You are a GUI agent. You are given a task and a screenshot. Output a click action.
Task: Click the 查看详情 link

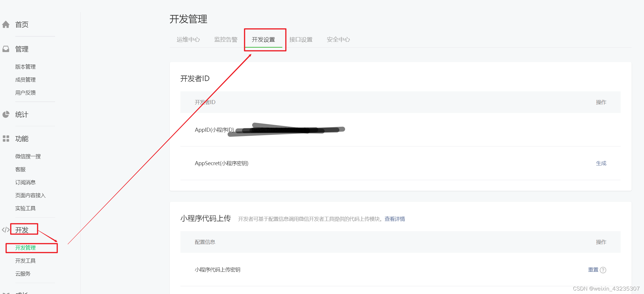click(x=395, y=219)
